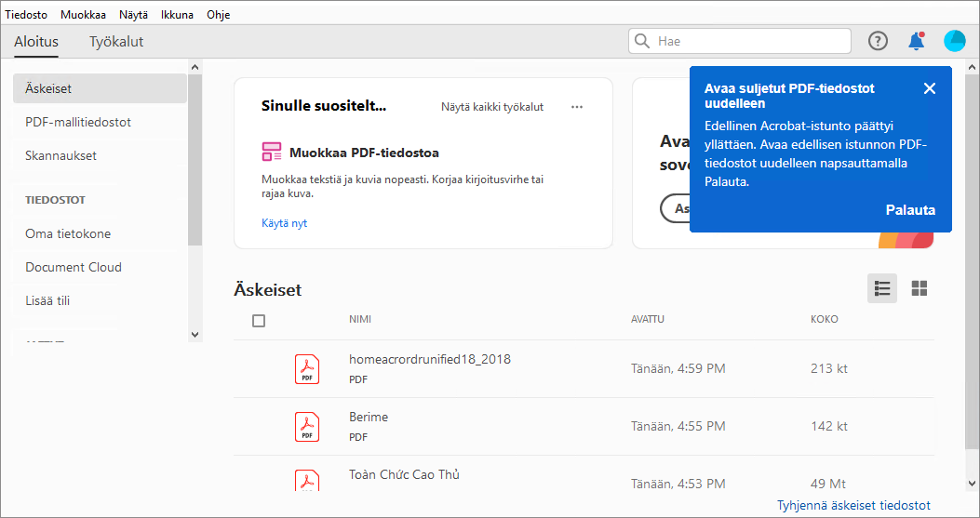Image resolution: width=980 pixels, height=518 pixels.
Task: Open the Muokkaa PDF-tiedostoa tool icon
Action: point(272,153)
